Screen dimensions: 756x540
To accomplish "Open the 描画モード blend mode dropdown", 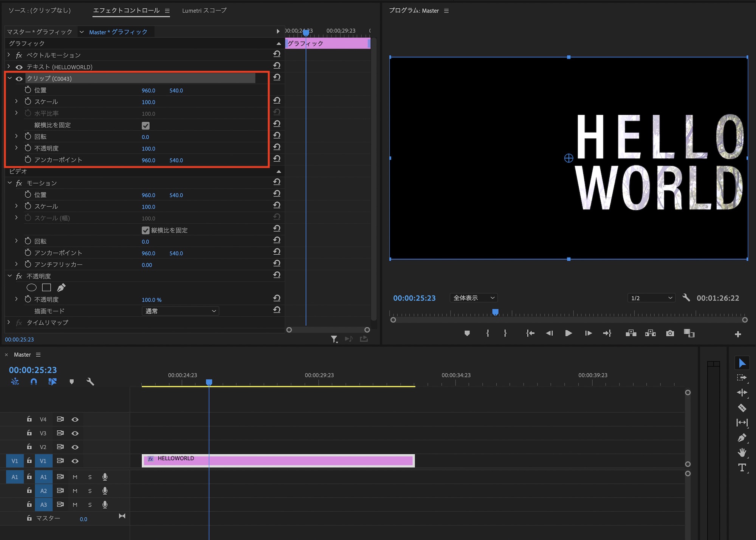I will pos(180,311).
